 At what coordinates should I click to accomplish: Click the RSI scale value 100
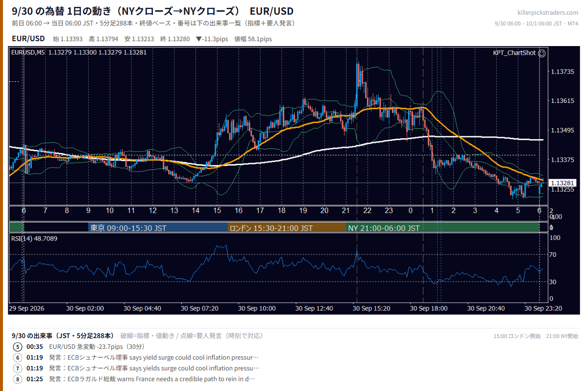tap(555, 238)
